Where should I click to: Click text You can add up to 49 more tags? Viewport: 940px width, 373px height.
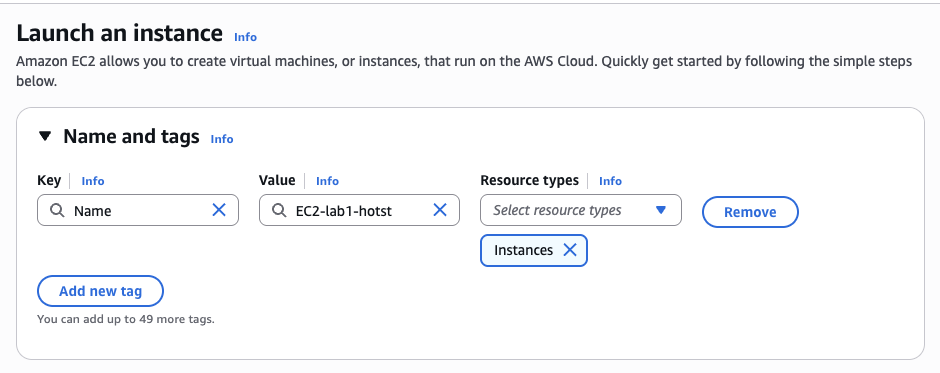tap(126, 319)
